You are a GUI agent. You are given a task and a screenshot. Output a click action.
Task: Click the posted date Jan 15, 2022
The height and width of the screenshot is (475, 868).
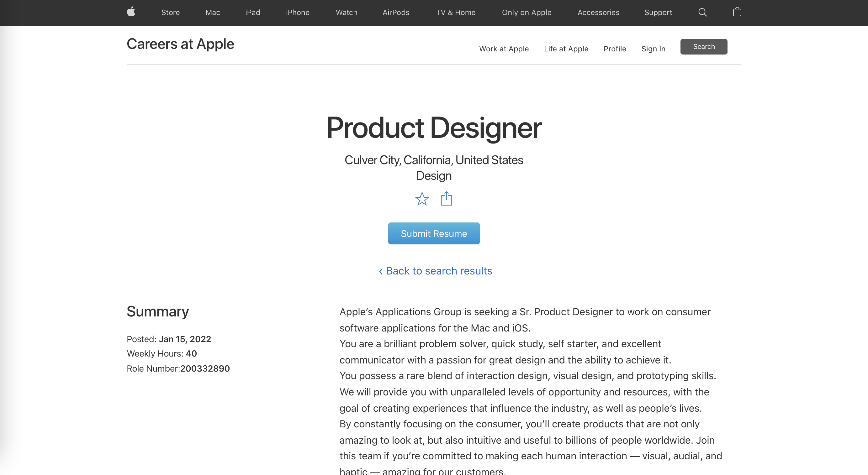[x=185, y=339]
